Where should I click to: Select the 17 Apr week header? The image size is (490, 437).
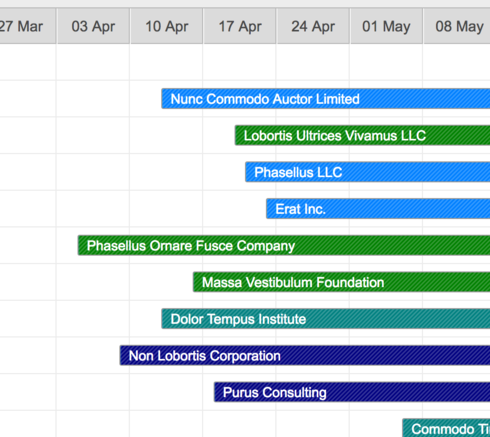click(x=240, y=26)
